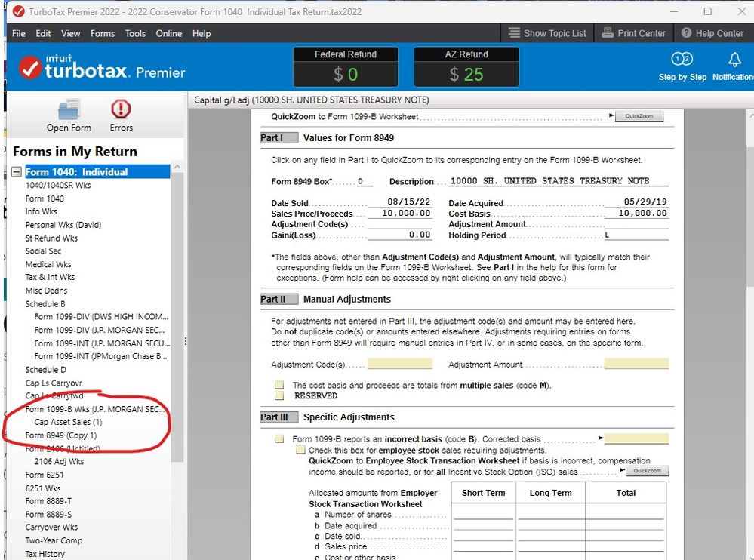Open the Help menu
754x560 pixels.
tap(202, 33)
